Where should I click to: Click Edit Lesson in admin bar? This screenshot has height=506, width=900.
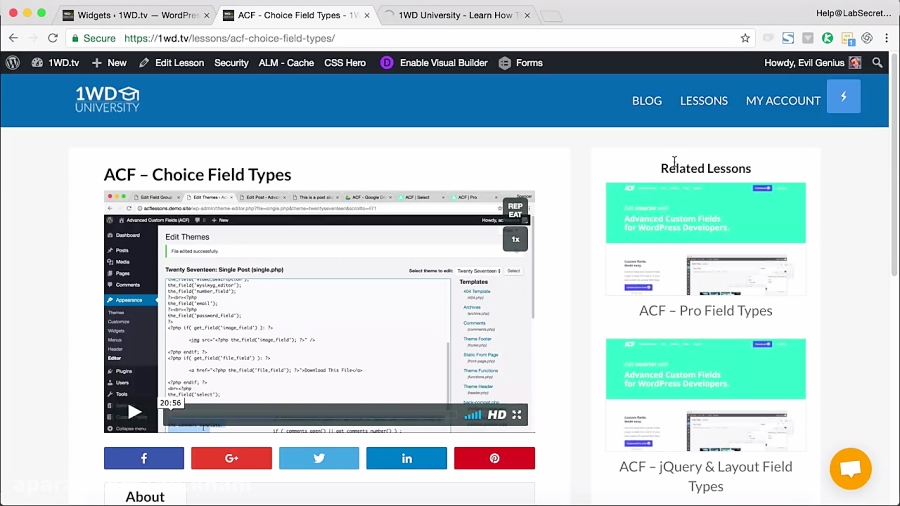(172, 63)
